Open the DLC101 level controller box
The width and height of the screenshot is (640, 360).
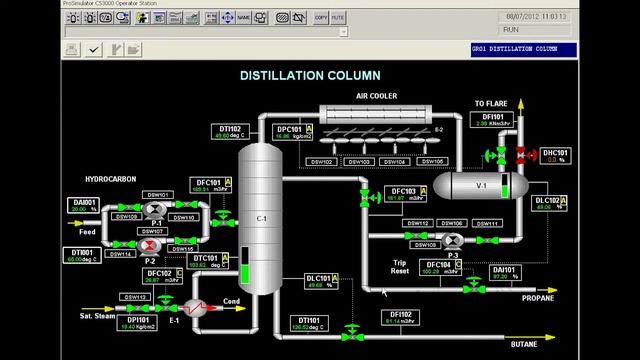321,281
